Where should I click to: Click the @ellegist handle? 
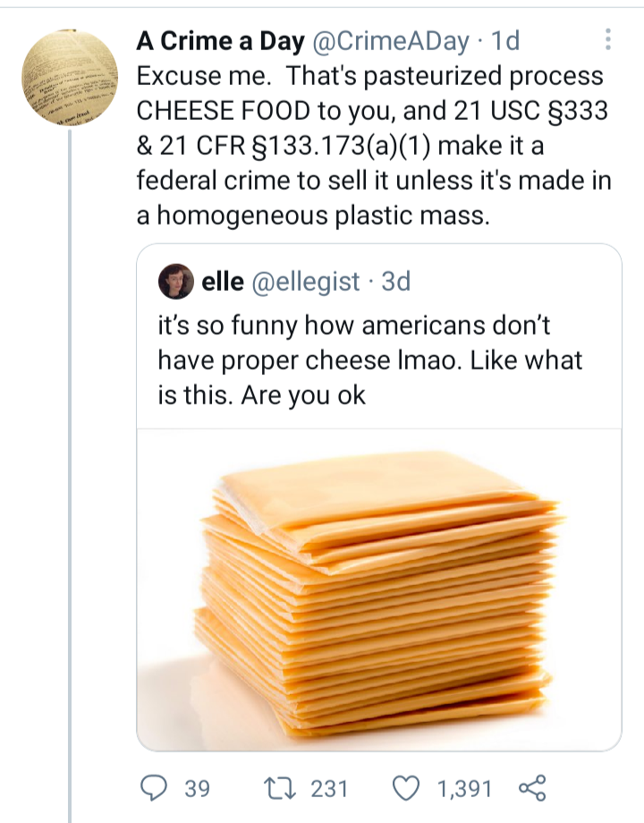(308, 282)
